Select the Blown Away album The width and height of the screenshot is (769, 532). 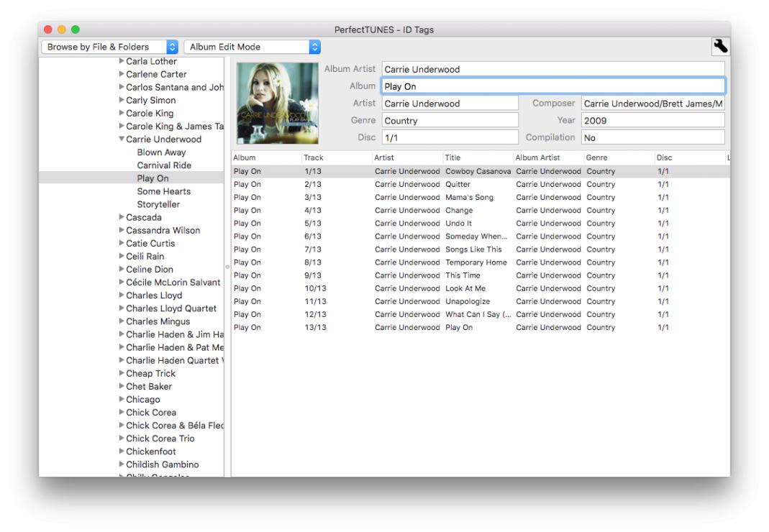[161, 152]
